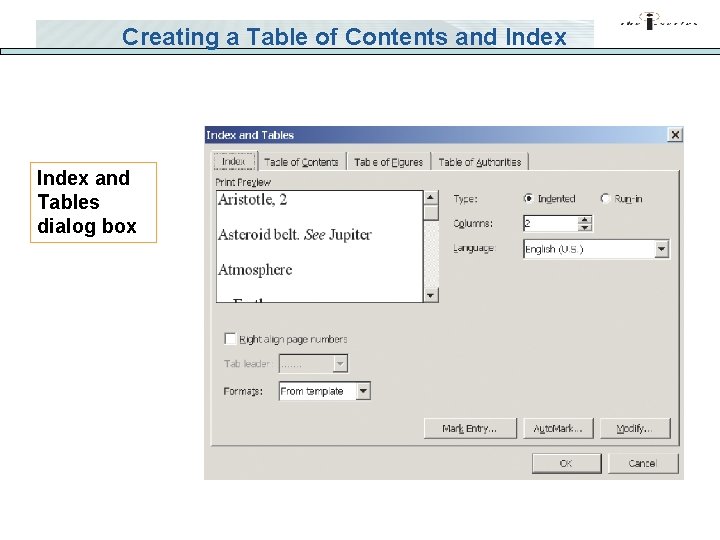Click the Modify... button
This screenshot has width=720, height=540.
[x=635, y=428]
